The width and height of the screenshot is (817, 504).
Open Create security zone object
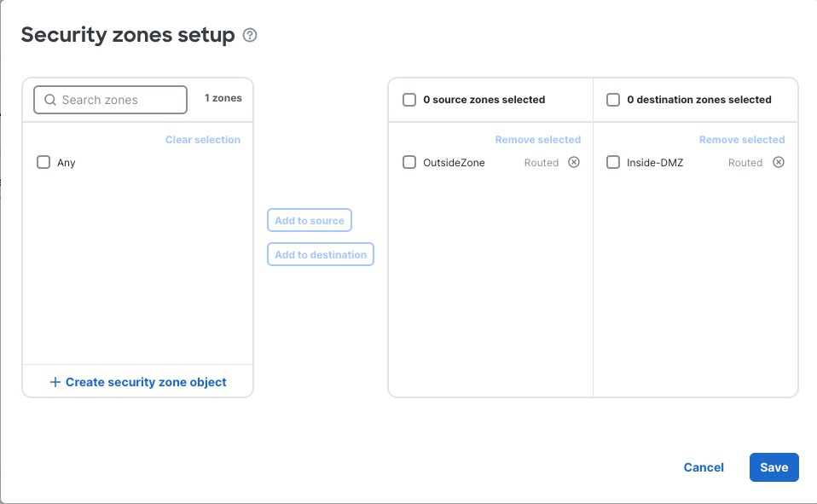[137, 382]
